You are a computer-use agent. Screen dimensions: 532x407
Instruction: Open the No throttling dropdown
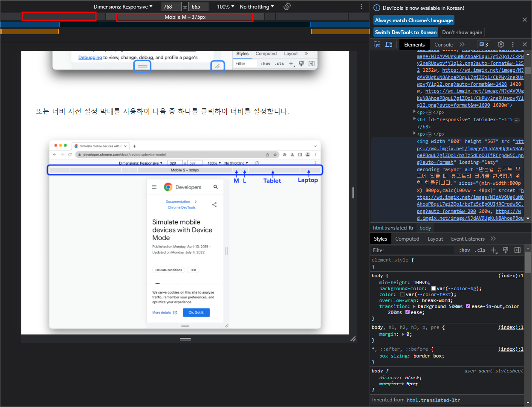tap(257, 6)
